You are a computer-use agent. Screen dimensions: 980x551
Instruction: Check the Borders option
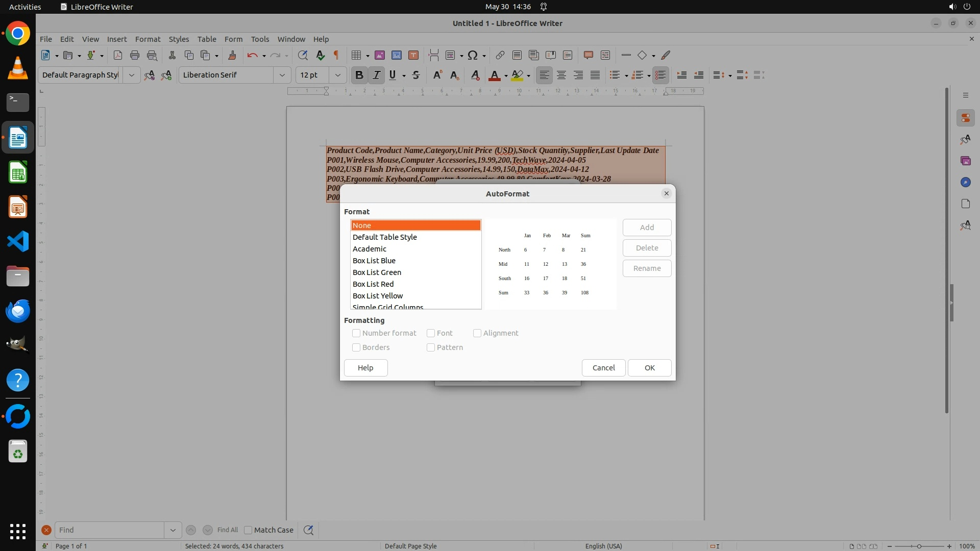pyautogui.click(x=356, y=347)
